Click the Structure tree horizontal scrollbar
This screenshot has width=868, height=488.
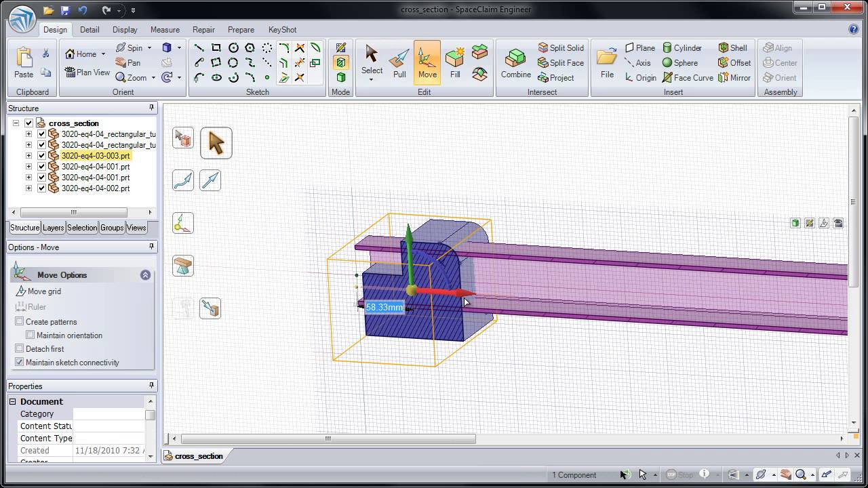pyautogui.click(x=73, y=212)
